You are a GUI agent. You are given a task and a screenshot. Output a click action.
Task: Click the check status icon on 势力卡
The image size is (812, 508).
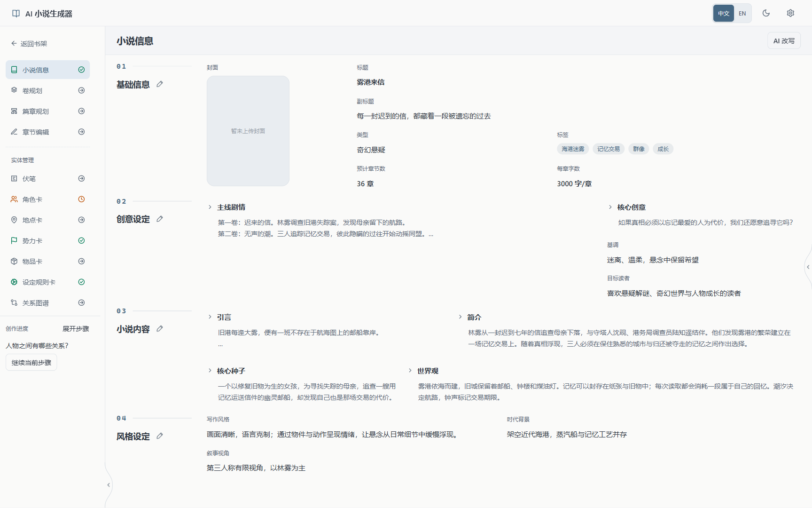(x=81, y=241)
